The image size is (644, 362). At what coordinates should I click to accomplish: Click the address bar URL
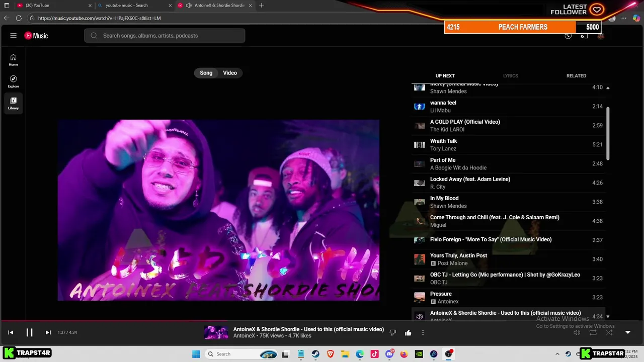pos(100,18)
